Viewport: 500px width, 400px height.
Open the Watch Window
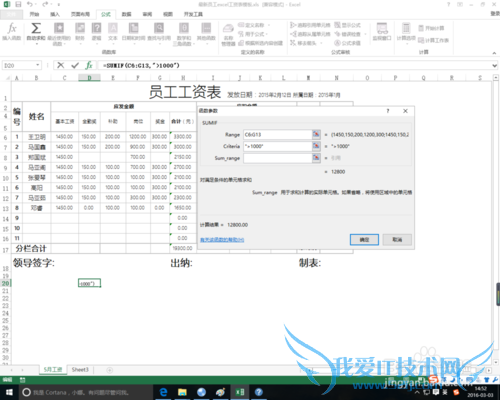[382, 32]
